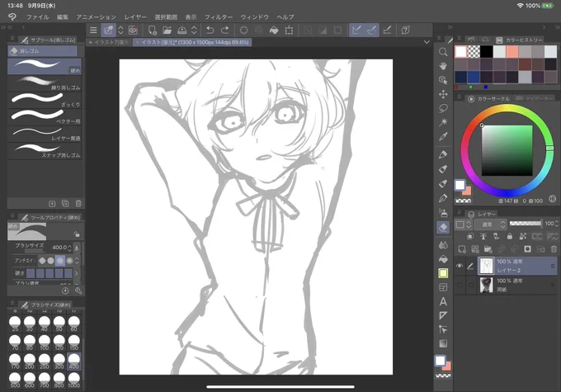Toggle Snap to Special Ruler in command bar
The image size is (561, 392).
pos(371,30)
